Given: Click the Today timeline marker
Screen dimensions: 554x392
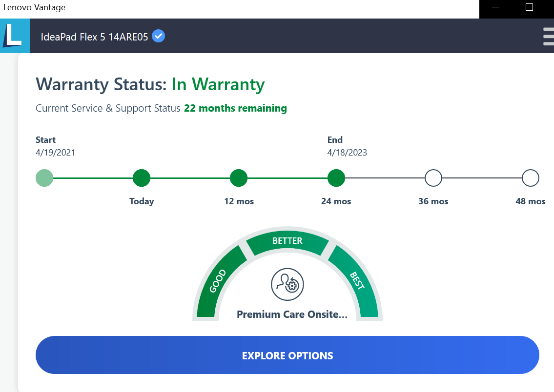Looking at the screenshot, I should point(142,178).
